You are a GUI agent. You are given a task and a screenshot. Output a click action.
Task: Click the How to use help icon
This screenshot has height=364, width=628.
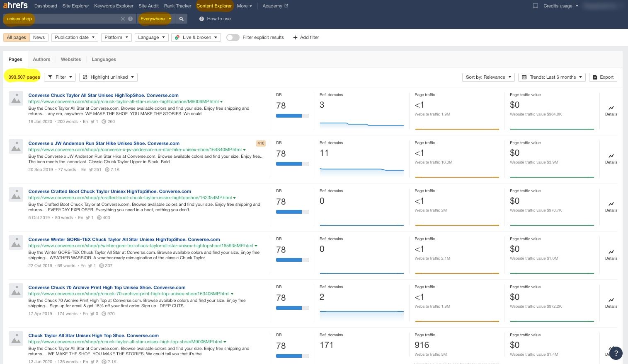[x=201, y=19]
